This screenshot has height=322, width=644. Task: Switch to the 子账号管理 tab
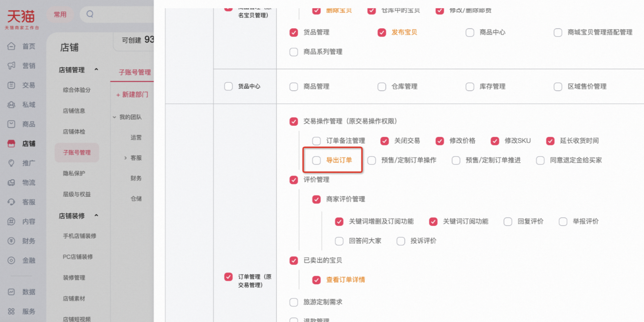pos(135,72)
